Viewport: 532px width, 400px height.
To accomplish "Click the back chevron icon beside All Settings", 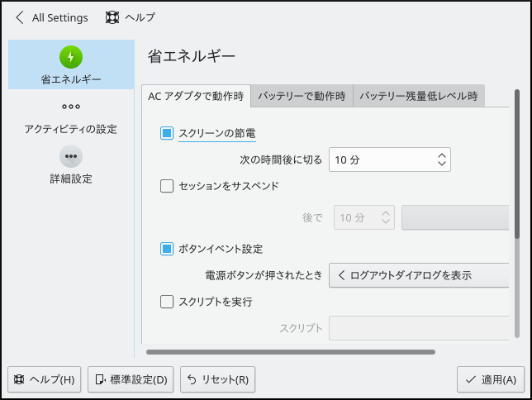I will tap(20, 17).
